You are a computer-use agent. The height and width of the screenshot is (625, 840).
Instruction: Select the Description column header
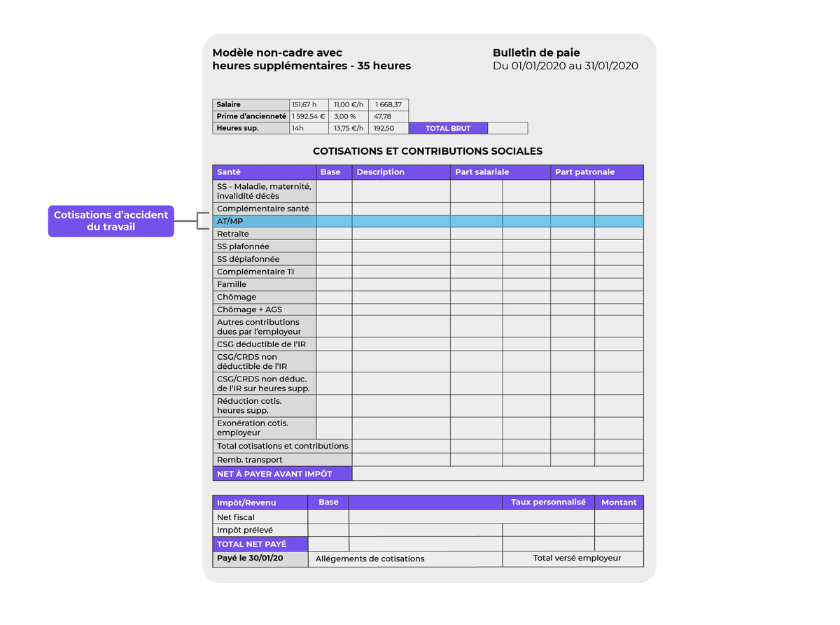pos(401,172)
